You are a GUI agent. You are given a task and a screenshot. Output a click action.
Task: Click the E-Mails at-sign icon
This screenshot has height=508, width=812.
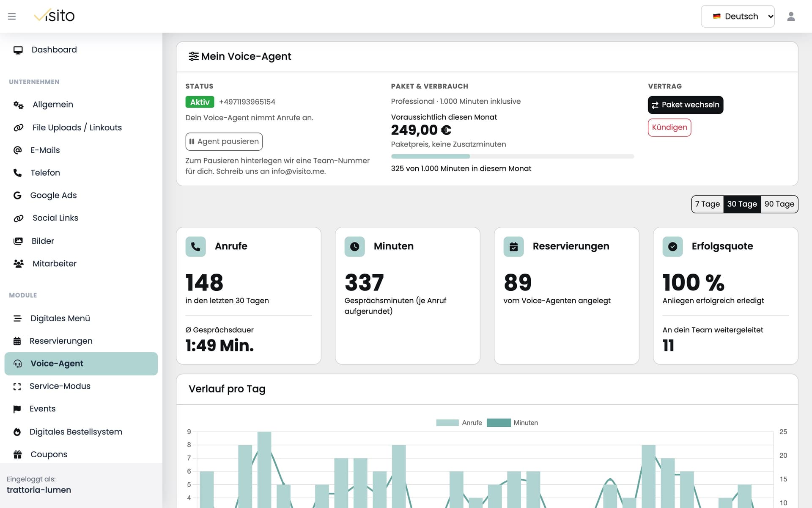(17, 150)
